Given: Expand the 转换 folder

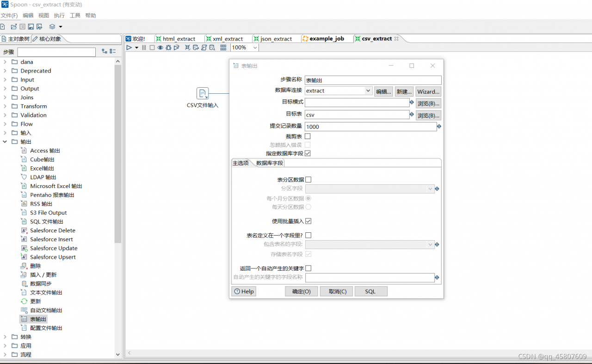Looking at the screenshot, I should (5, 337).
